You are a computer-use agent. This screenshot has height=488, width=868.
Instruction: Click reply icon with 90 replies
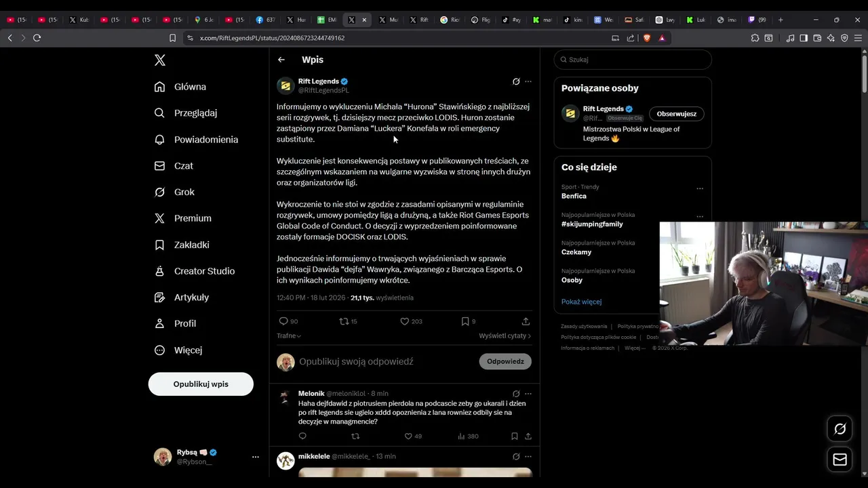point(283,321)
